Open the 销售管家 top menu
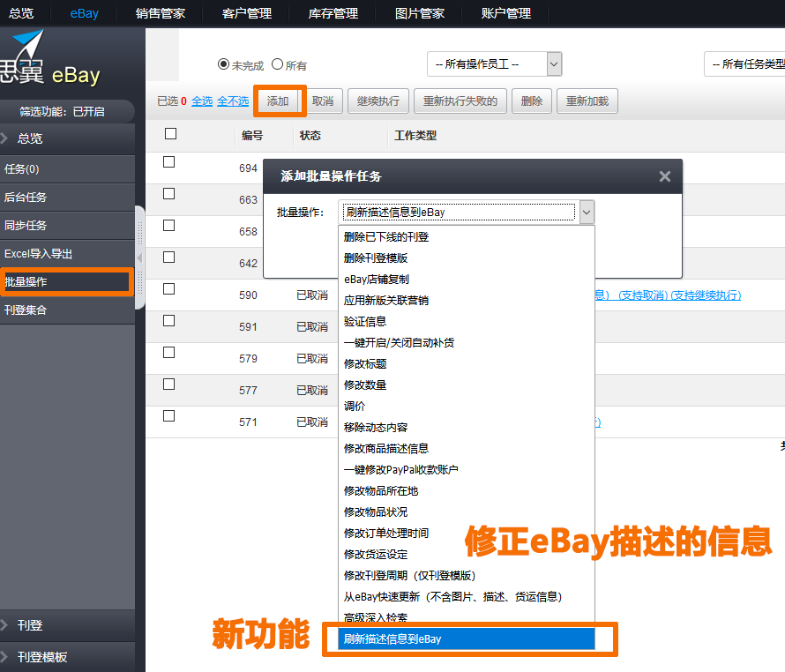The height and width of the screenshot is (672, 785). (x=161, y=13)
